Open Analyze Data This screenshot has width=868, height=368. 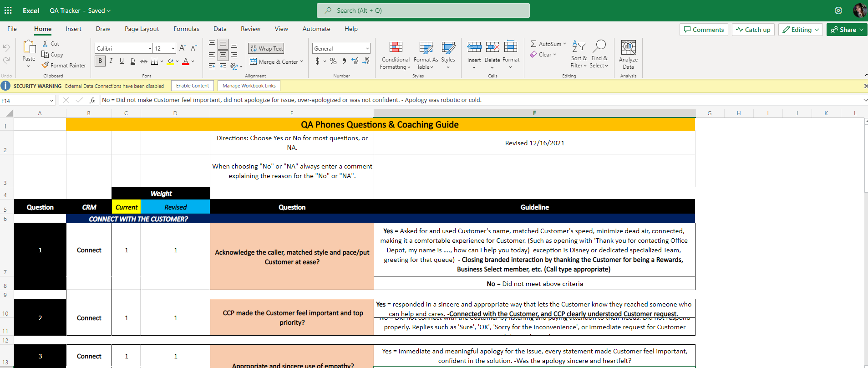click(x=628, y=55)
